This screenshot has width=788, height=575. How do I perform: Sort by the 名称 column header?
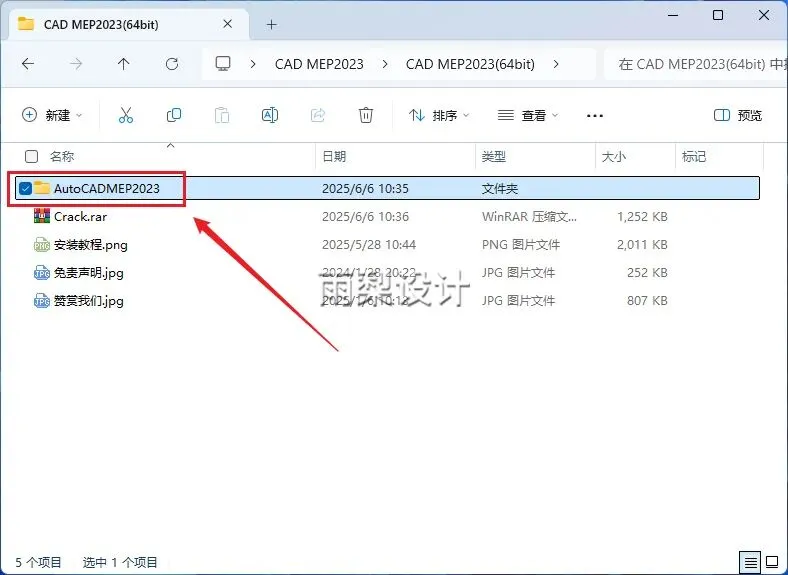click(x=62, y=157)
